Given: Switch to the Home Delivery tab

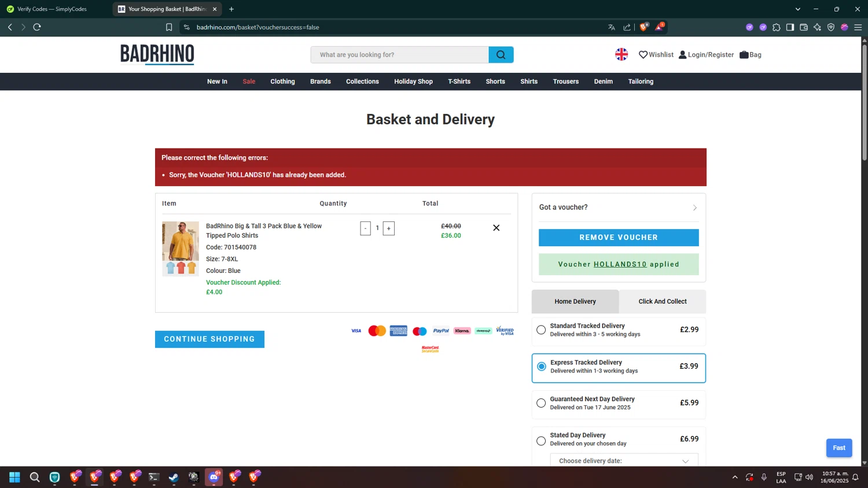Looking at the screenshot, I should coord(575,301).
